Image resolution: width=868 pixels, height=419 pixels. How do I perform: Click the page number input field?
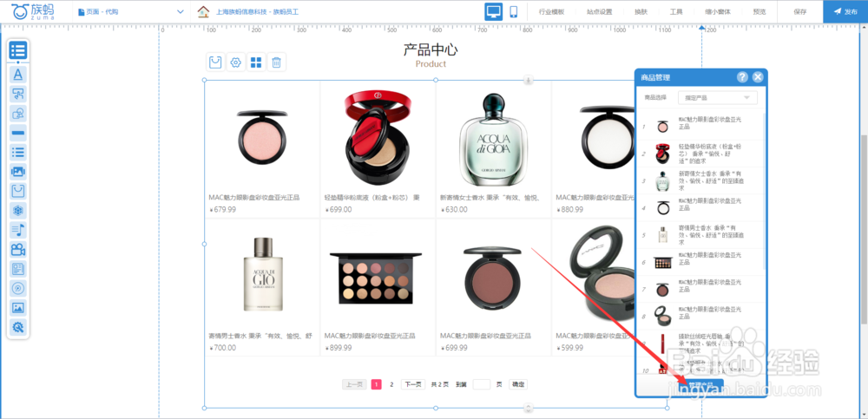point(482,384)
